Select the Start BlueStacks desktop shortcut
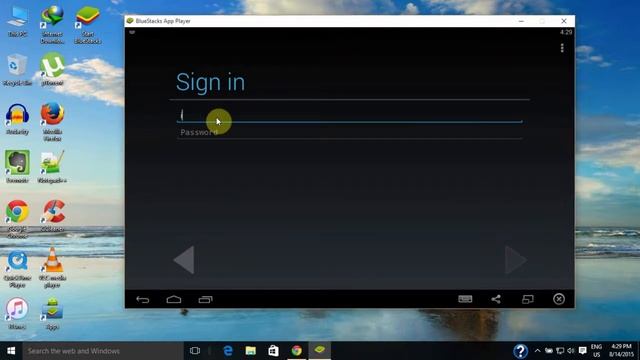Image resolution: width=640 pixels, height=360 pixels. [x=87, y=25]
